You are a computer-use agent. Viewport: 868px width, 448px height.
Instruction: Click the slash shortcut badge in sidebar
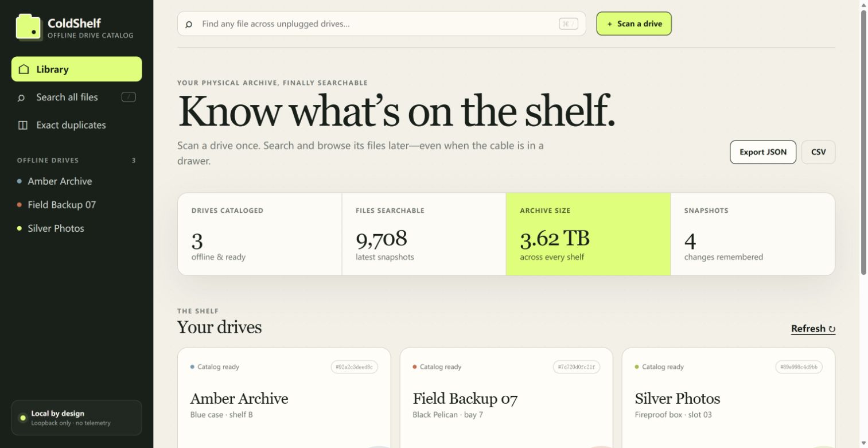129,97
